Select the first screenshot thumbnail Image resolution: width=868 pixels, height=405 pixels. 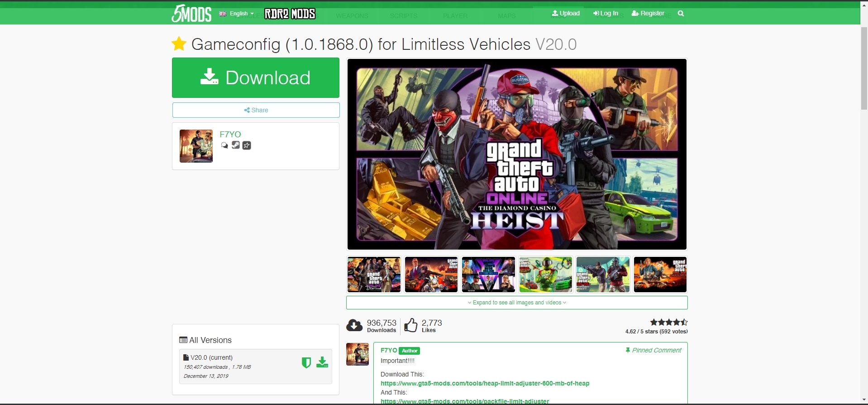click(374, 275)
